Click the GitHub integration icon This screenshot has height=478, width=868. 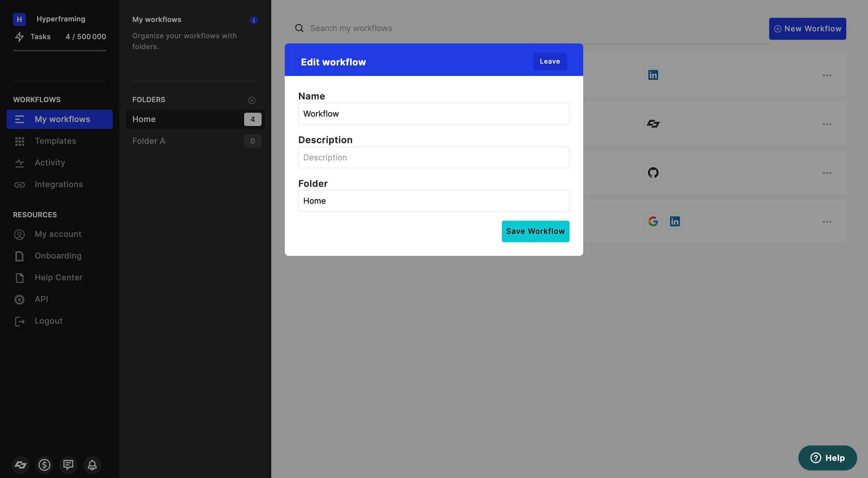pyautogui.click(x=653, y=172)
